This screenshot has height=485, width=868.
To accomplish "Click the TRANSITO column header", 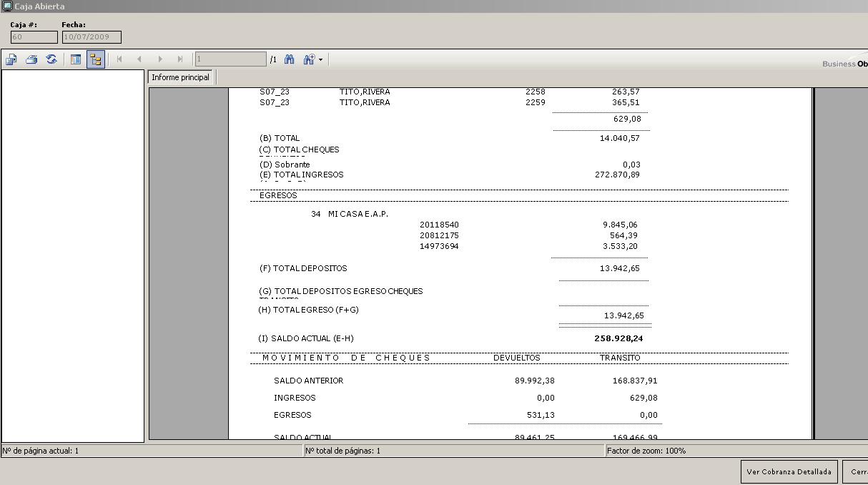I will point(620,358).
